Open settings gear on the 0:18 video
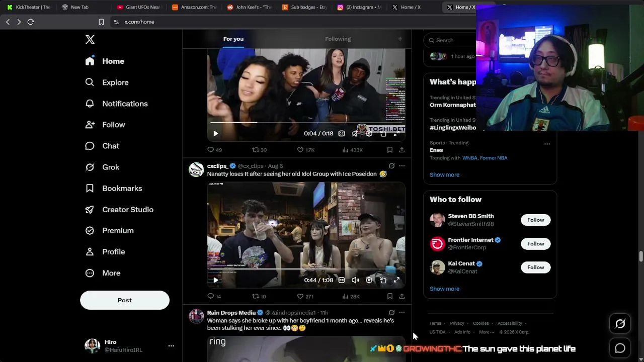The image size is (644, 362). 369,133
